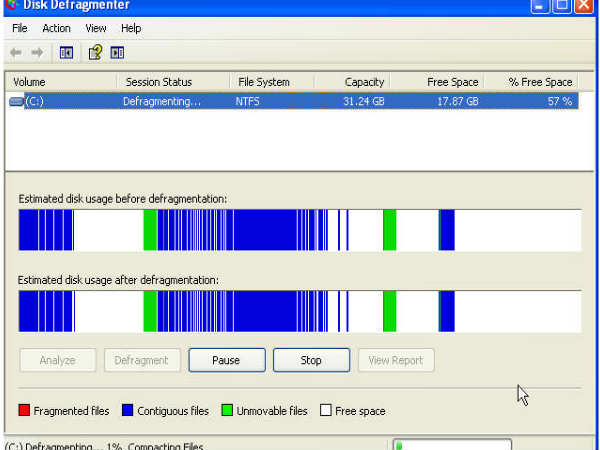This screenshot has height=450, width=600.
Task: Close the Disk Defragmenter window
Action: [x=584, y=6]
